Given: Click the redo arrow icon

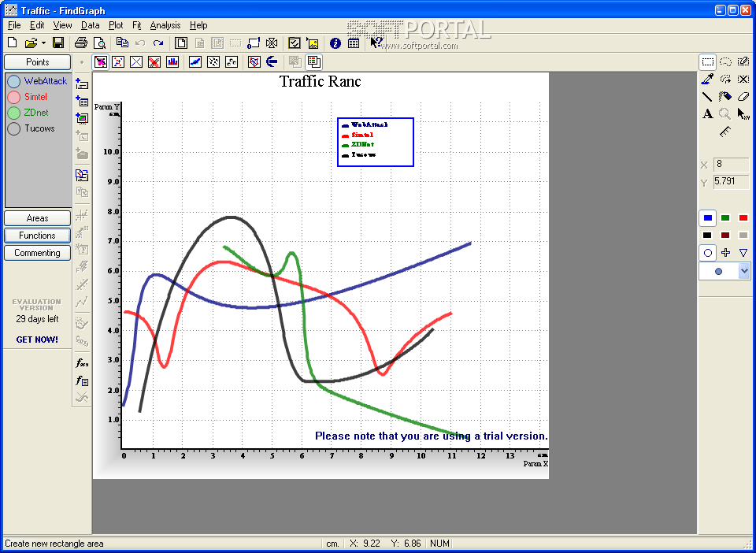Looking at the screenshot, I should coord(158,43).
